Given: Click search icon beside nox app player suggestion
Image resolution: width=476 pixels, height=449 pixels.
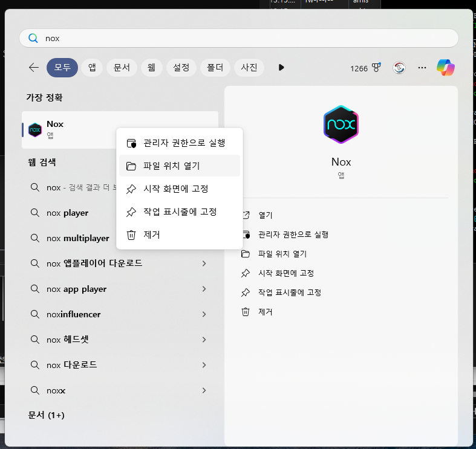Looking at the screenshot, I should coord(35,289).
